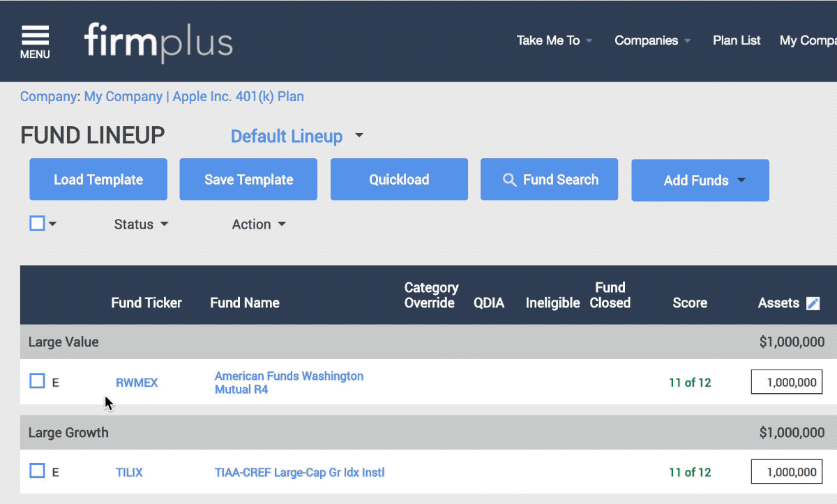Click the Fund Closed column header

click(x=610, y=295)
